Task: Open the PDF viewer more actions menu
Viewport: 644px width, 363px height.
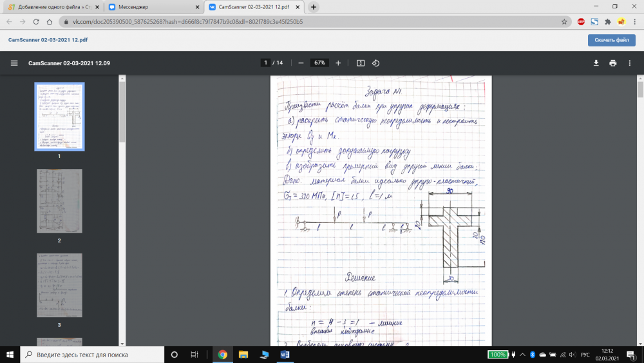Action: pyautogui.click(x=630, y=63)
